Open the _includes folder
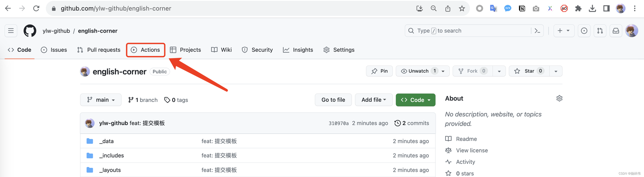Screen dimensions: 644x177 [112, 155]
